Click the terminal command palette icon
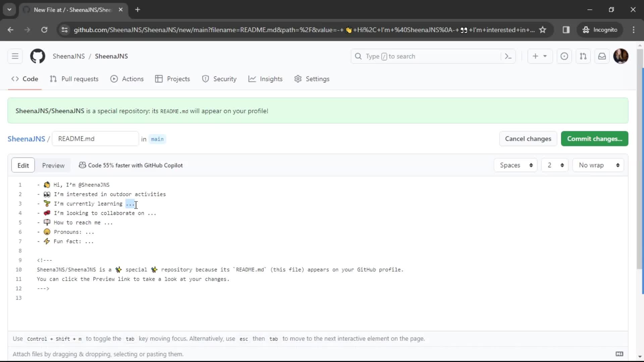The width and height of the screenshot is (644, 362). point(508,56)
